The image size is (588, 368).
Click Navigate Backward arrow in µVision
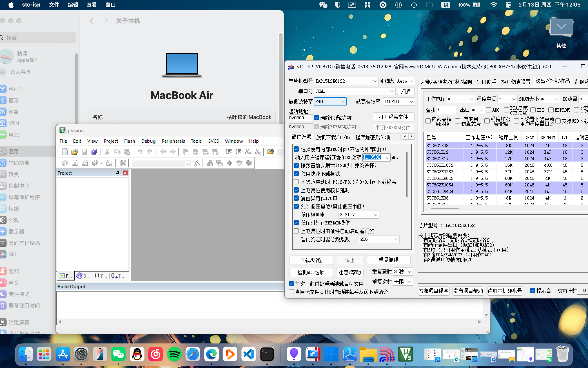pos(163,152)
